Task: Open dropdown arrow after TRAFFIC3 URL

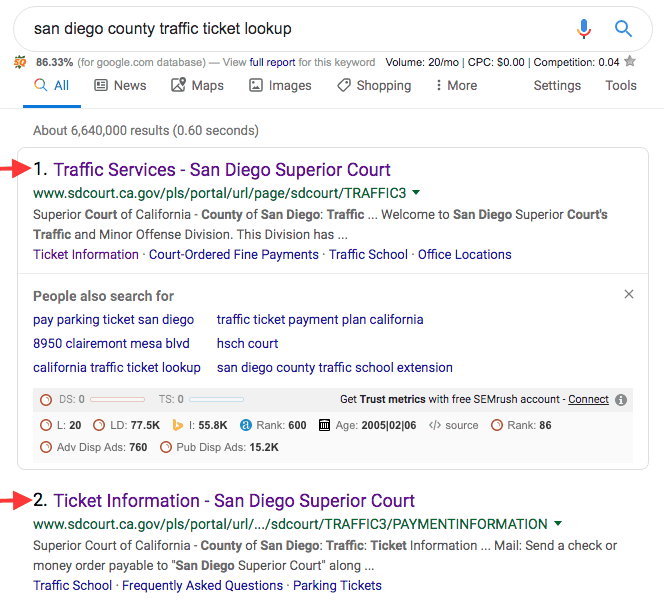Action: point(416,193)
